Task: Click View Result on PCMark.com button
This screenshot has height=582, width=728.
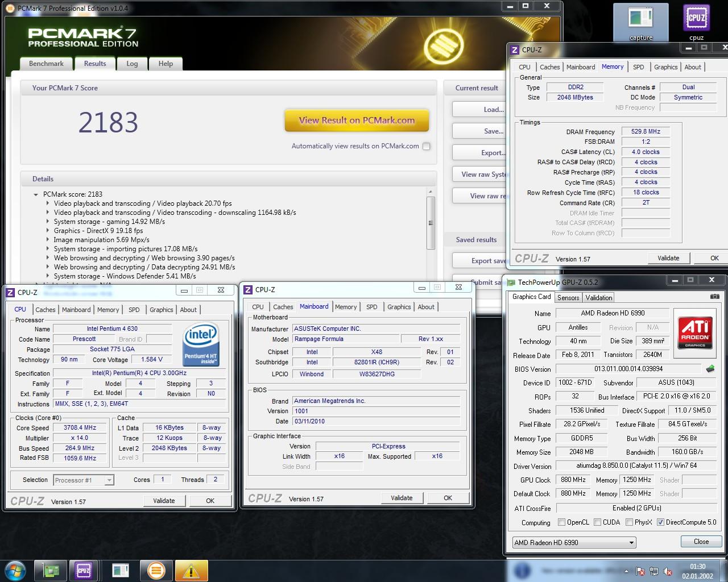Action: point(357,120)
